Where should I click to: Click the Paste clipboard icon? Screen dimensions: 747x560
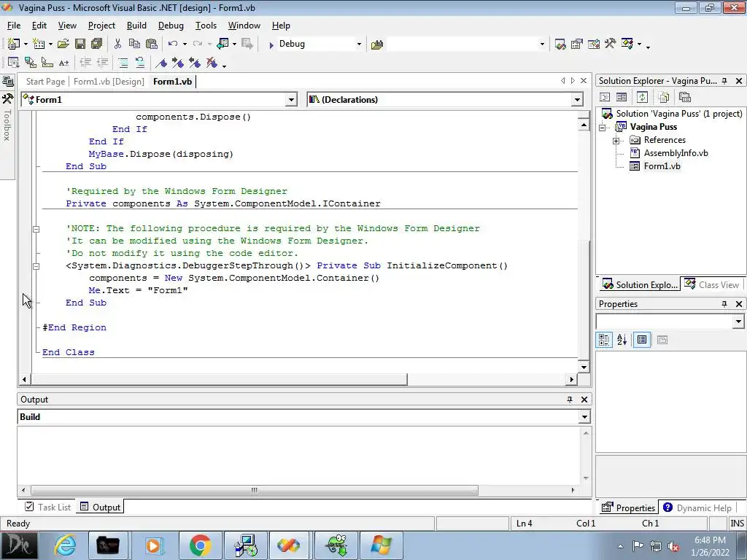tap(152, 44)
